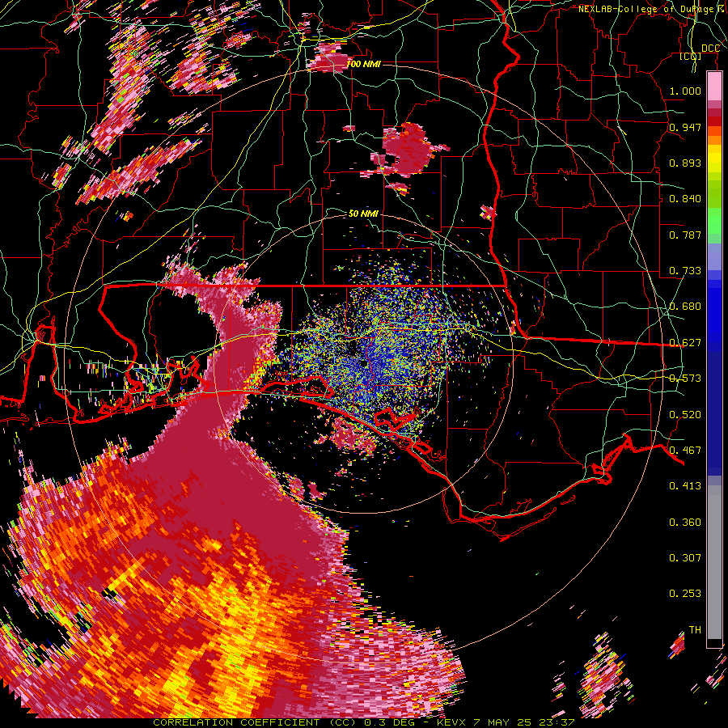Select the 0.307 scale value
Image resolution: width=728 pixels, height=728 pixels.
pos(685,558)
